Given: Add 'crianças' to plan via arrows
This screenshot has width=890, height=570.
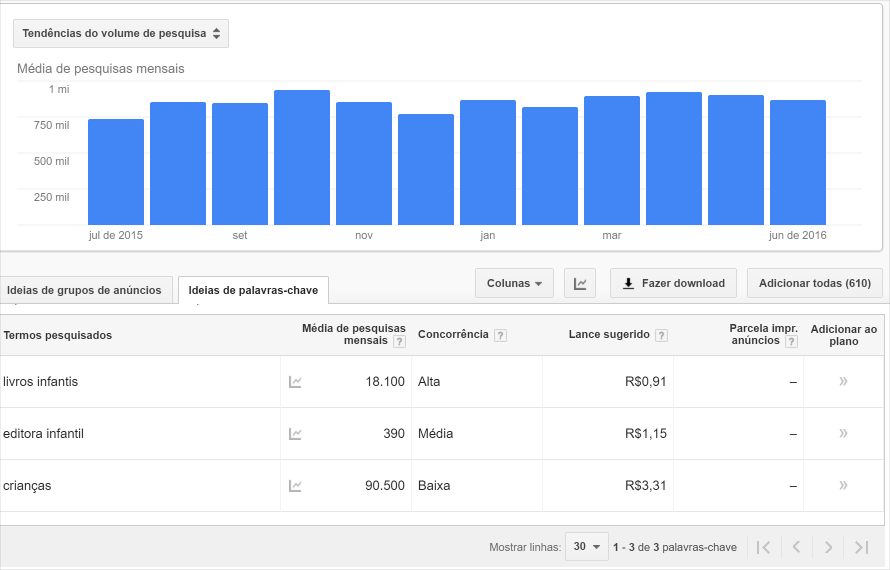Looking at the screenshot, I should point(843,485).
